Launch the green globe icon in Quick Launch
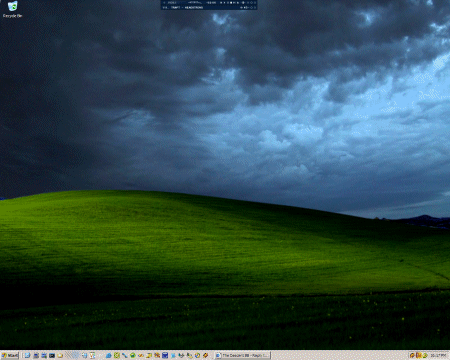This screenshot has width=450, height=360. (x=133, y=356)
